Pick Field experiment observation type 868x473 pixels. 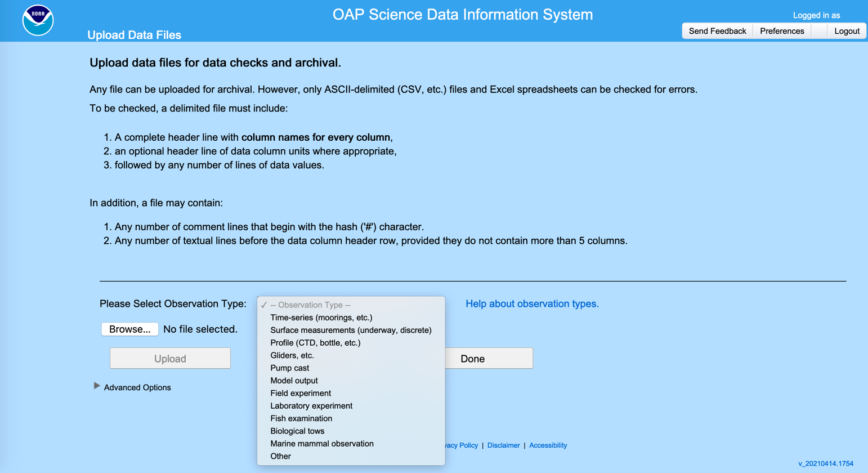pos(301,393)
